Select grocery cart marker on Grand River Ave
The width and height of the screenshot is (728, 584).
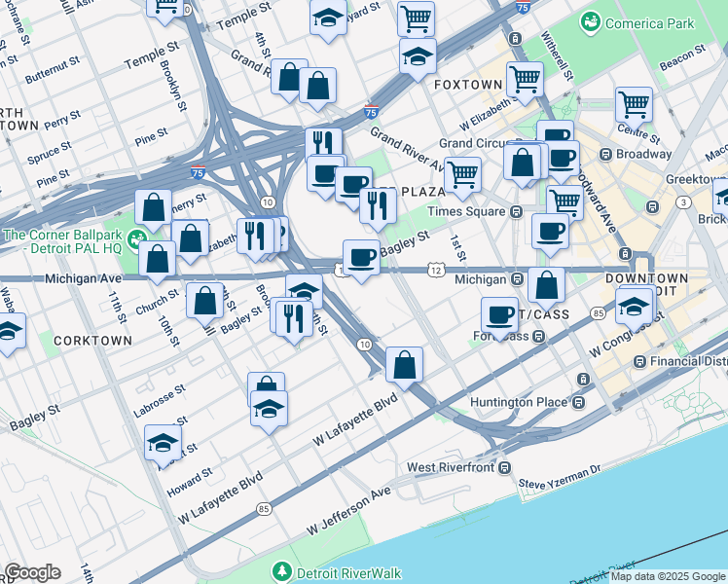(462, 174)
